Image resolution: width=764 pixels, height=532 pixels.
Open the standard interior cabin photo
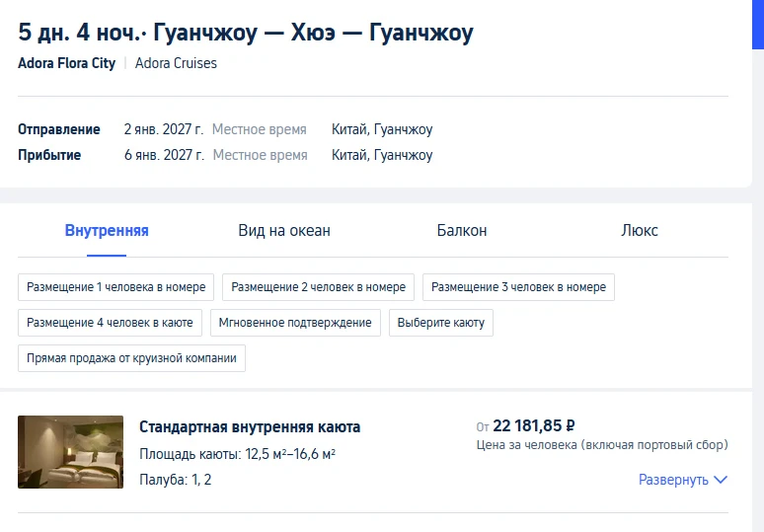tap(71, 452)
